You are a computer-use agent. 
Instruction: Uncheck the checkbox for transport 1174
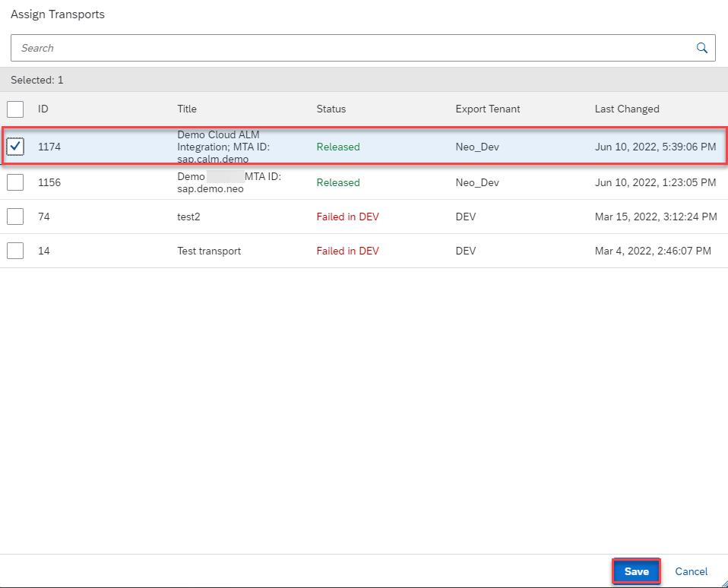tap(15, 147)
